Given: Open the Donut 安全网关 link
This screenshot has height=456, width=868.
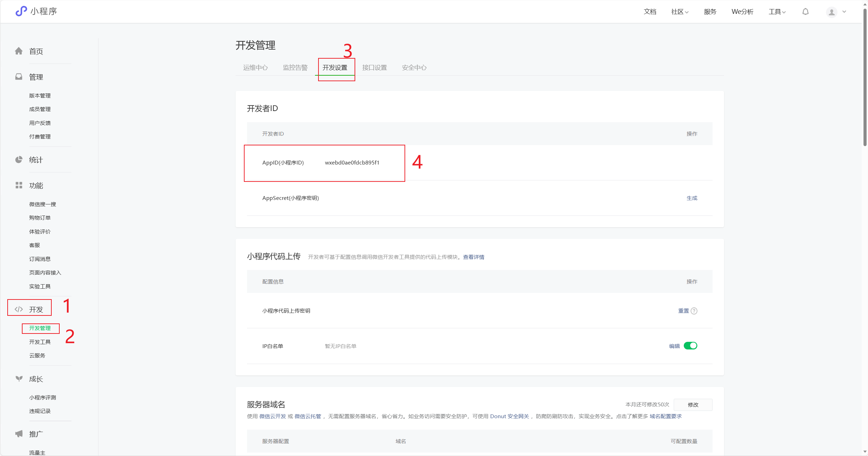Looking at the screenshot, I should (x=510, y=416).
